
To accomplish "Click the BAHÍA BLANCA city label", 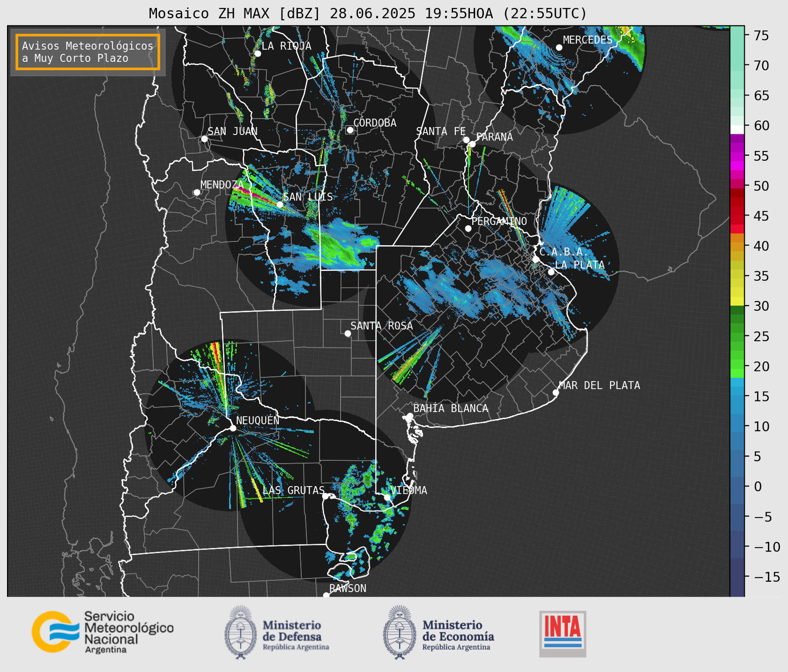I will coord(451,408).
